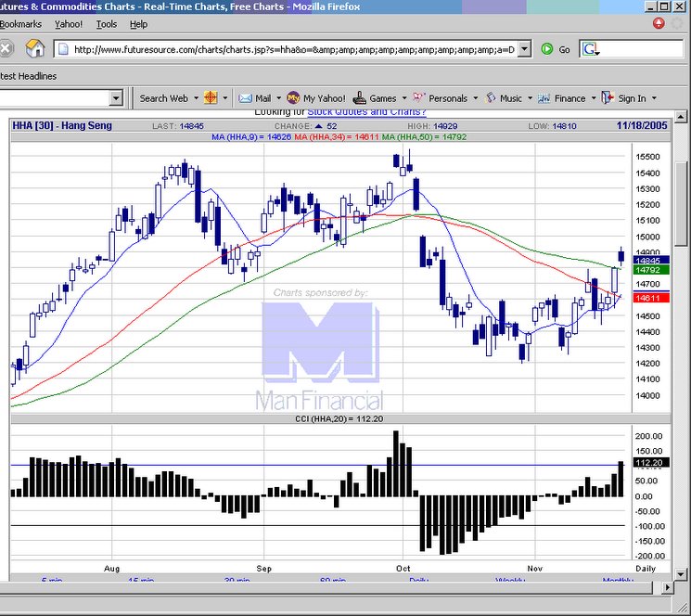Click the Music icon in the Yahoo toolbar
This screenshot has height=616, width=691.
coord(491,97)
